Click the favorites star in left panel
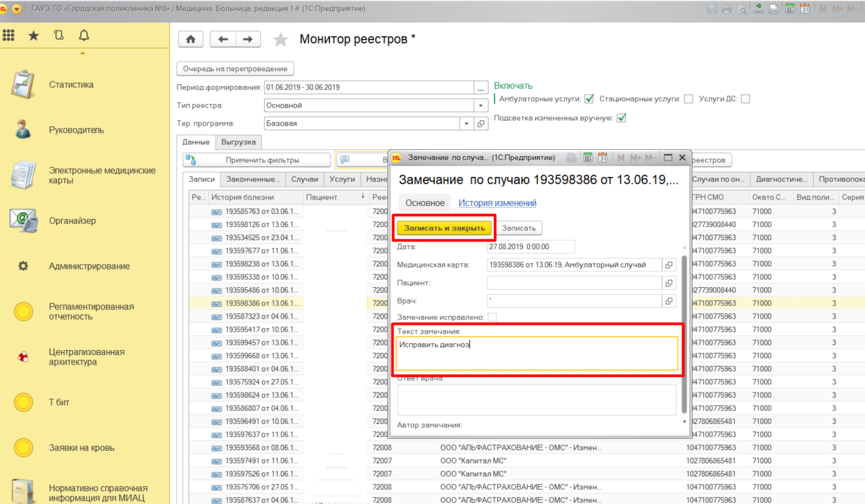 pos(33,36)
